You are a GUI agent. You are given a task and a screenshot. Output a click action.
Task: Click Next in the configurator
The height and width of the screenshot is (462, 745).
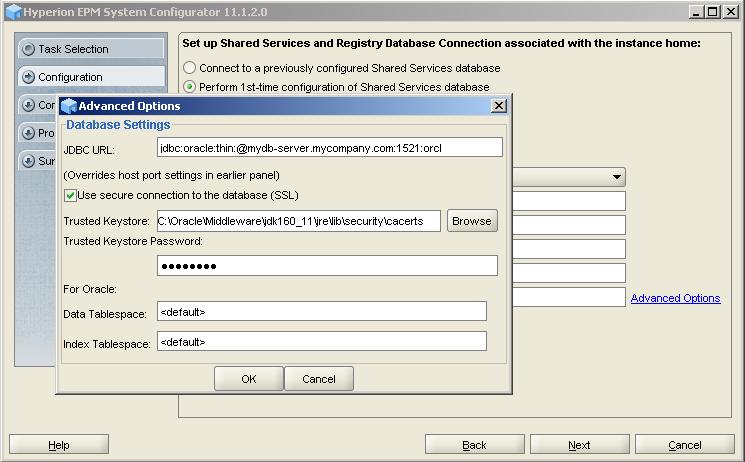pos(580,445)
